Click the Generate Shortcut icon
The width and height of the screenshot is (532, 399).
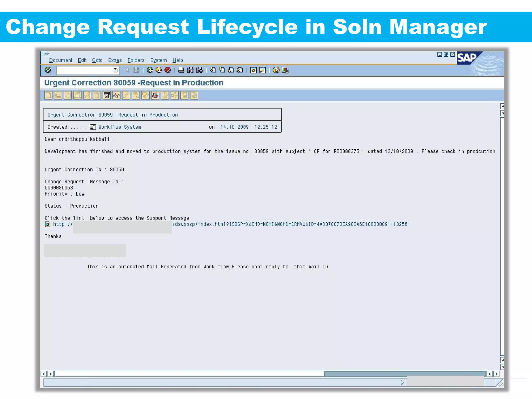[263, 70]
